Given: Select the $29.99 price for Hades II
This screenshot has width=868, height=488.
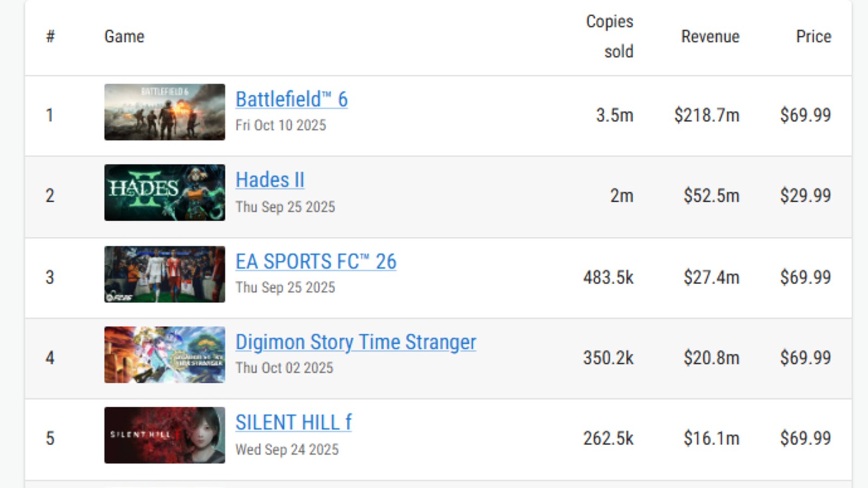Looking at the screenshot, I should (806, 195).
